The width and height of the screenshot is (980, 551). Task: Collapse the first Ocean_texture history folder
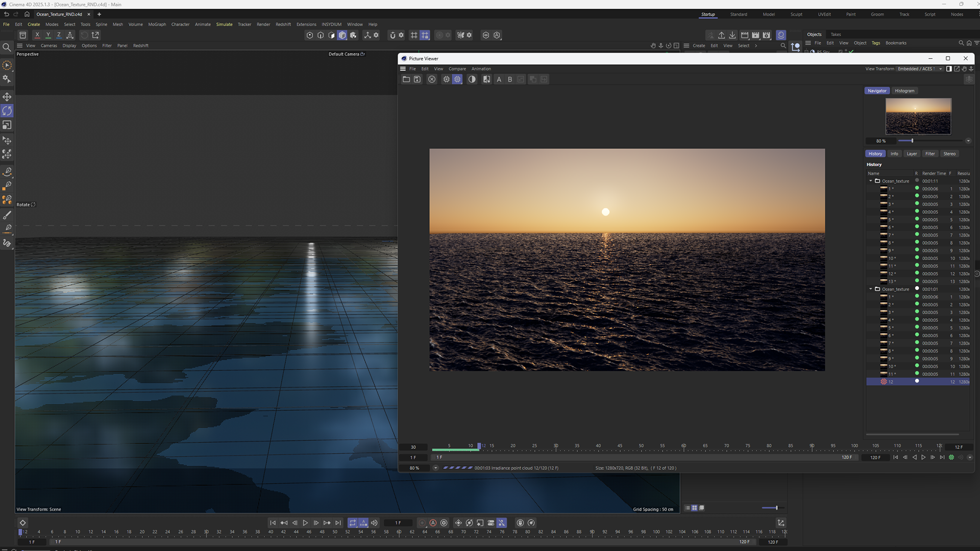871,181
